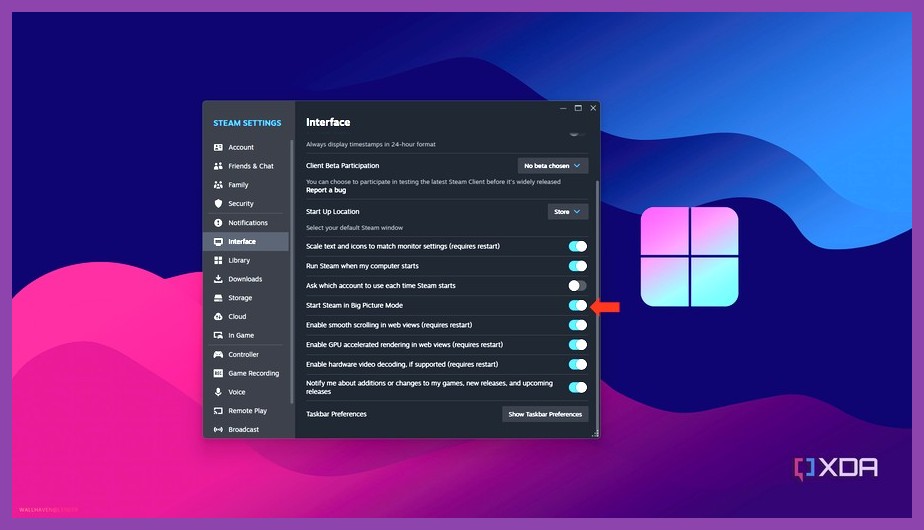The height and width of the screenshot is (530, 924).
Task: Click the In Game overlay icon
Action: (218, 335)
